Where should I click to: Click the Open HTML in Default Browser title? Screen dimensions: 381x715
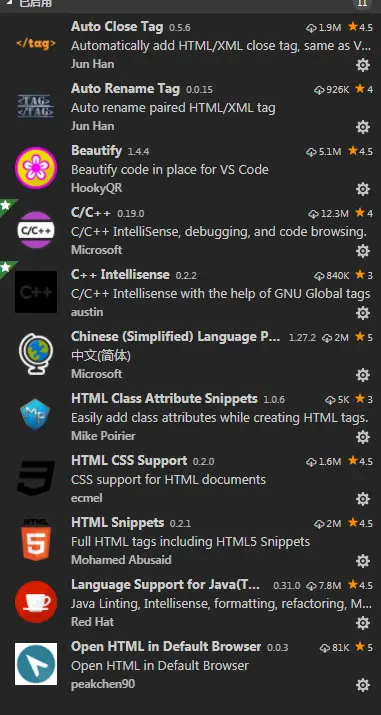click(x=166, y=647)
